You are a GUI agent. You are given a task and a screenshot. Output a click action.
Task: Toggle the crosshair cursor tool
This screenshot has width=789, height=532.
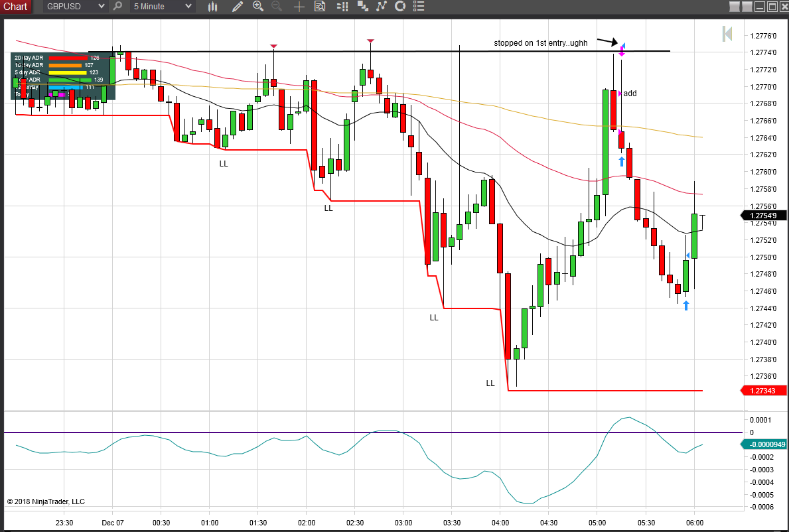pos(299,7)
